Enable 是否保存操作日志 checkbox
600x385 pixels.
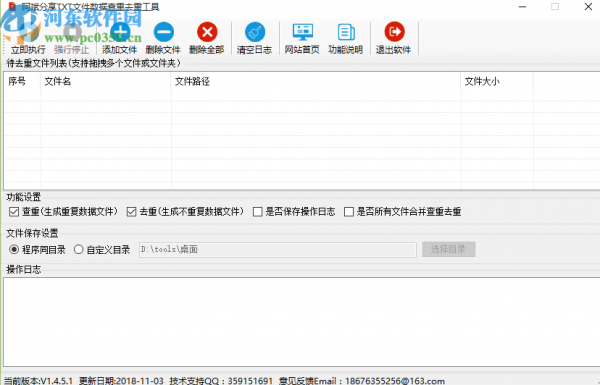[x=258, y=212]
